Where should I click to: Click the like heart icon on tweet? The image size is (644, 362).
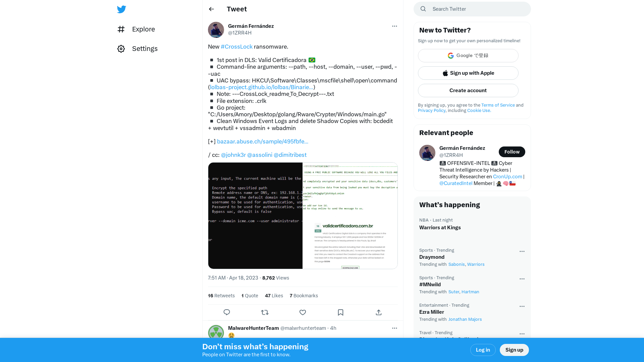tap(303, 312)
